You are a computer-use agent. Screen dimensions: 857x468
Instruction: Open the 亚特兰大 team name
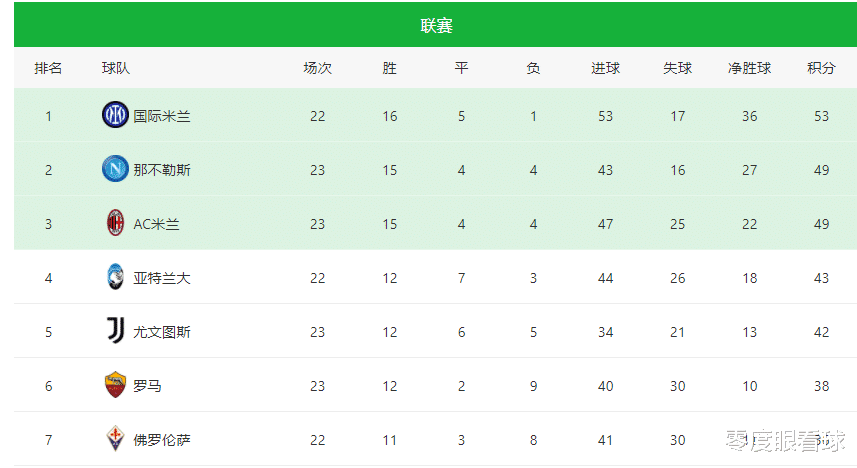[x=162, y=278]
